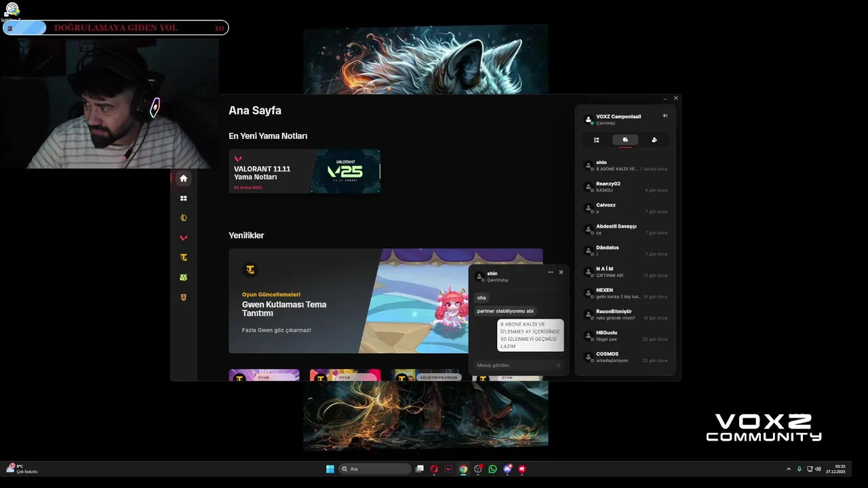The height and width of the screenshot is (488, 868).
Task: Close the shin chat popup
Action: click(561, 272)
